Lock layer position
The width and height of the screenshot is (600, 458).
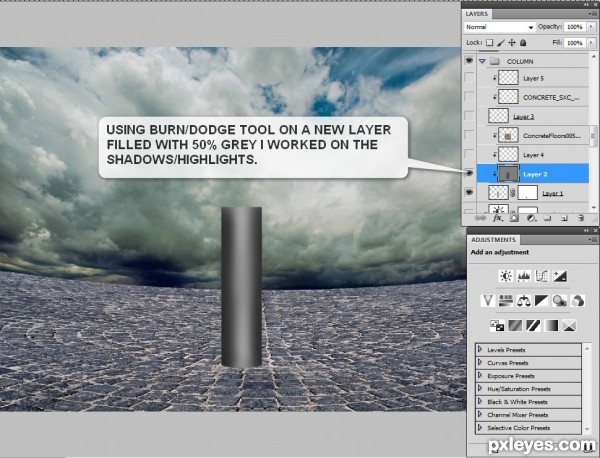tap(512, 42)
